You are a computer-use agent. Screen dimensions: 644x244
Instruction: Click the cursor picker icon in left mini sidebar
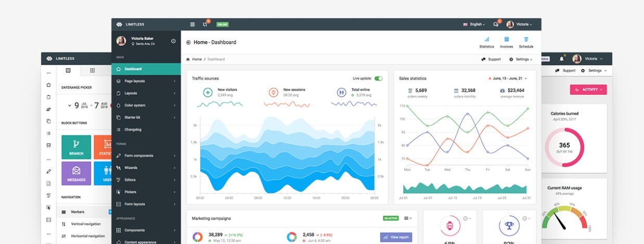tap(48, 207)
